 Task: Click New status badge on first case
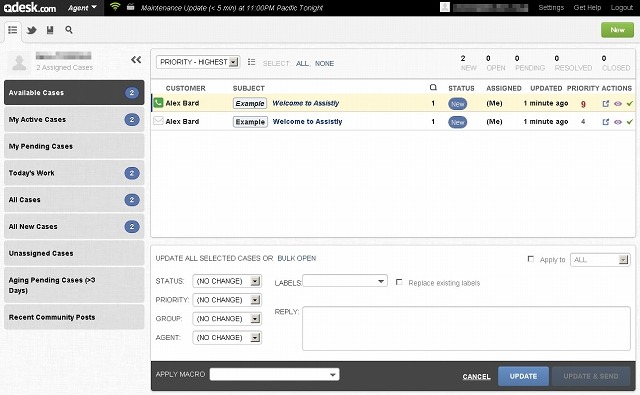point(458,104)
